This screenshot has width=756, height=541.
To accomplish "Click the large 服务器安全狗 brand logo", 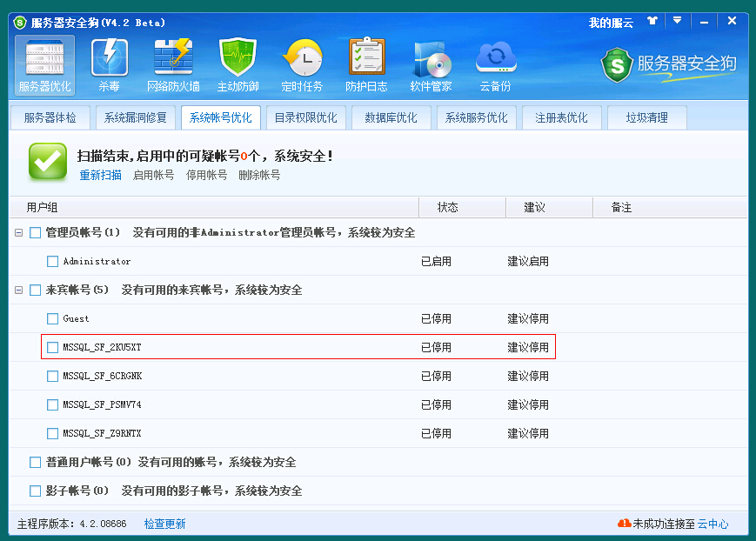I will pos(669,65).
